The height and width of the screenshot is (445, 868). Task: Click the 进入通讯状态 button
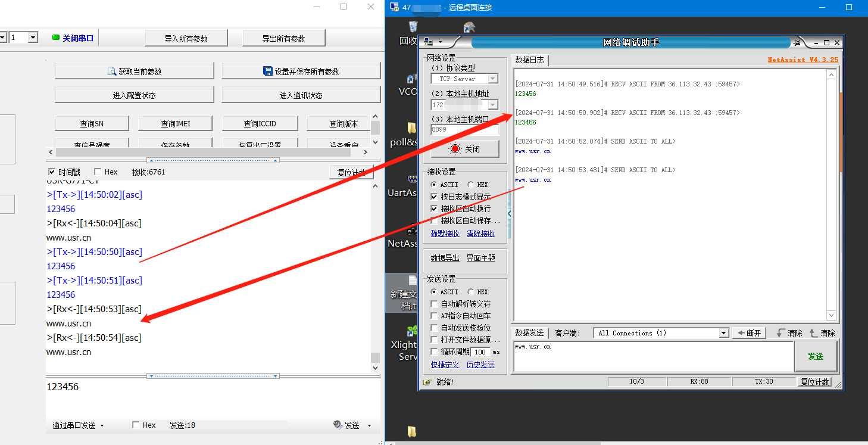[301, 95]
